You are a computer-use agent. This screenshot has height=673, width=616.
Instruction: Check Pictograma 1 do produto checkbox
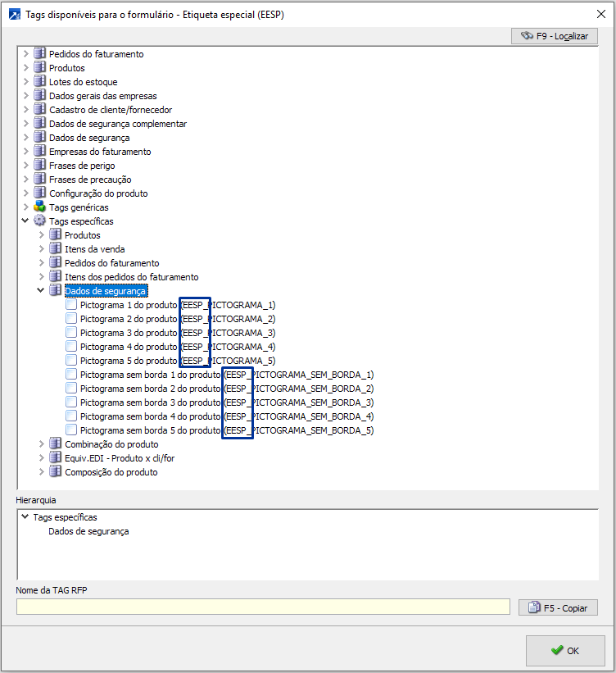[71, 305]
